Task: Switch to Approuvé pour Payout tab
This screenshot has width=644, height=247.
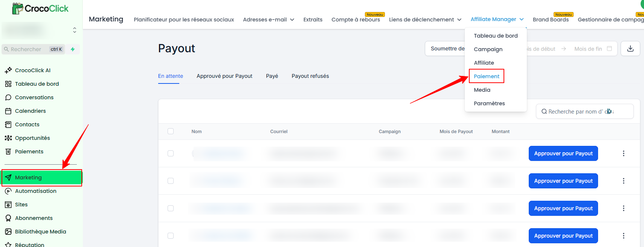Action: (x=224, y=76)
